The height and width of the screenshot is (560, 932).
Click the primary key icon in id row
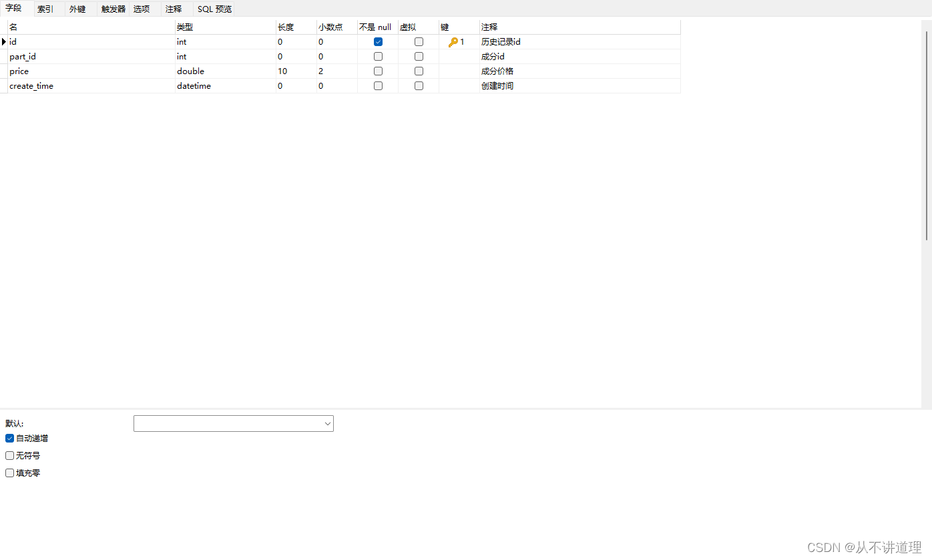pyautogui.click(x=453, y=41)
